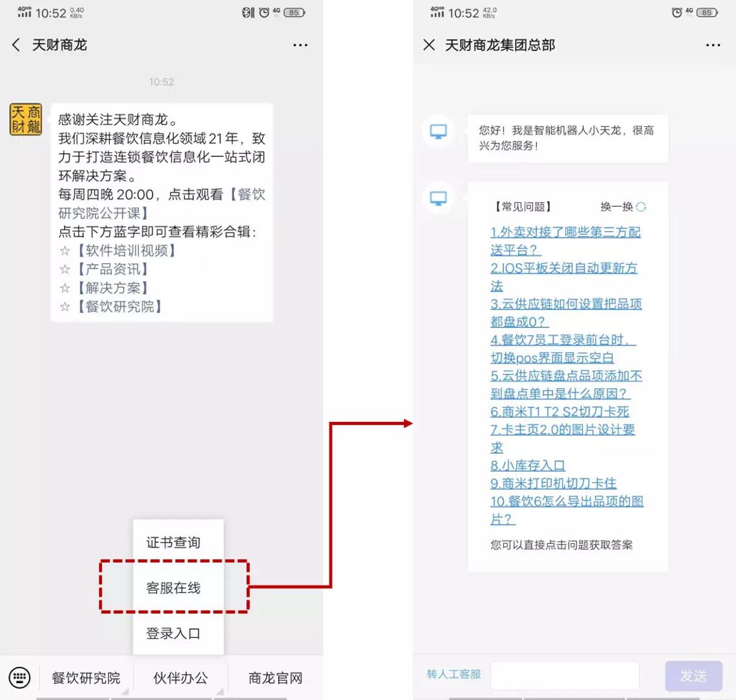
Task: Tap the back arrow beside 天财商龙
Action: click(16, 45)
